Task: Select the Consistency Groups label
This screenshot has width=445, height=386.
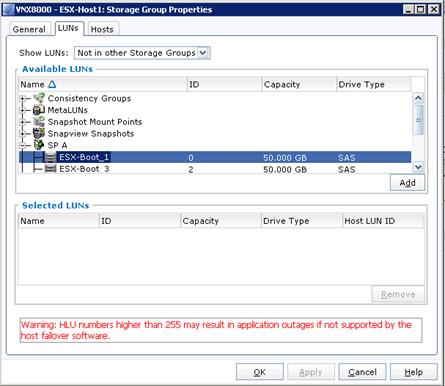Action: (89, 98)
